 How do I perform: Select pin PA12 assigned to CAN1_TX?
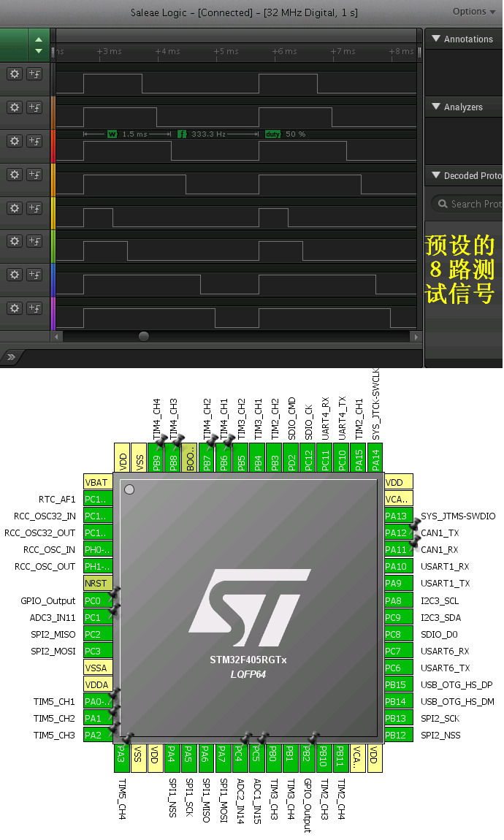click(399, 532)
